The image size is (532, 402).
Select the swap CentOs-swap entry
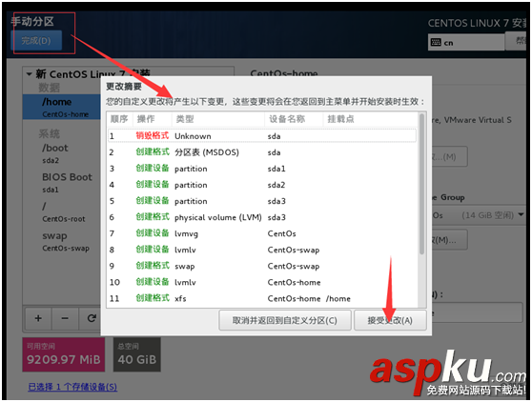point(62,241)
